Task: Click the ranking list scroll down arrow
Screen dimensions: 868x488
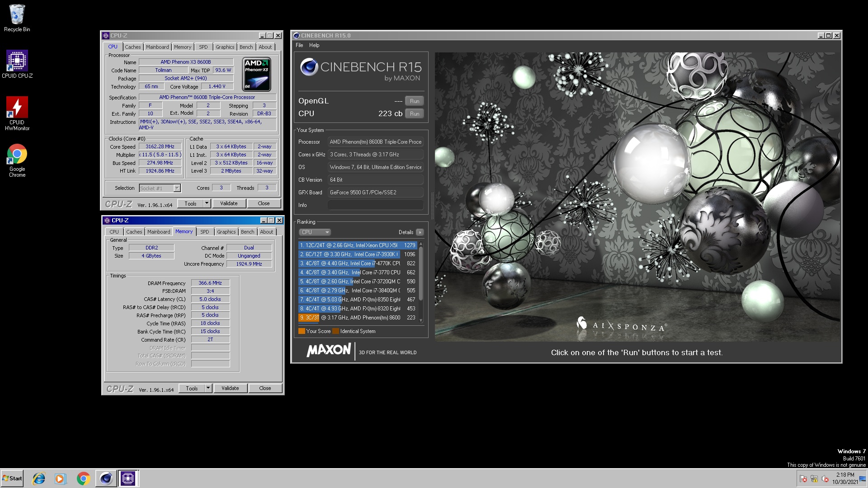Action: pos(421,320)
